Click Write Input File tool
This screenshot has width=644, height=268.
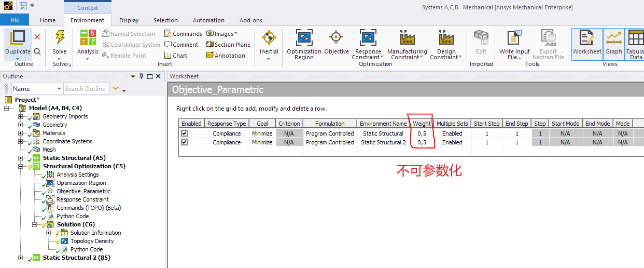(514, 45)
